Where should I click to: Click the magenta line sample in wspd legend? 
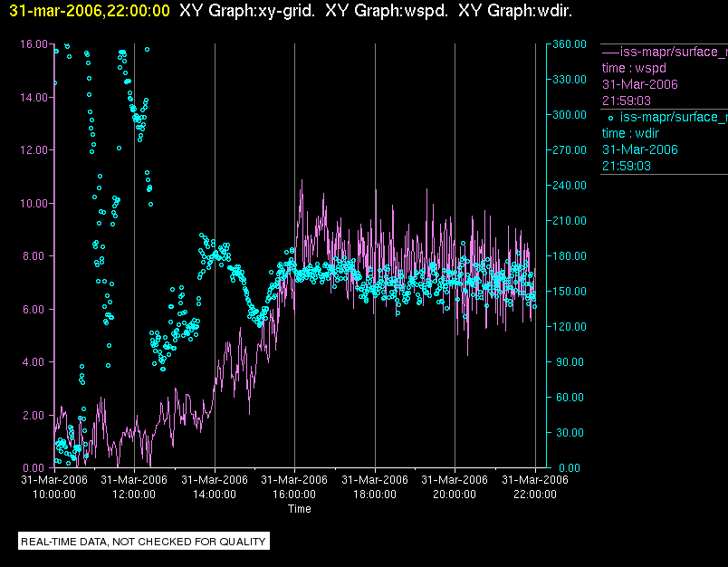coord(610,52)
